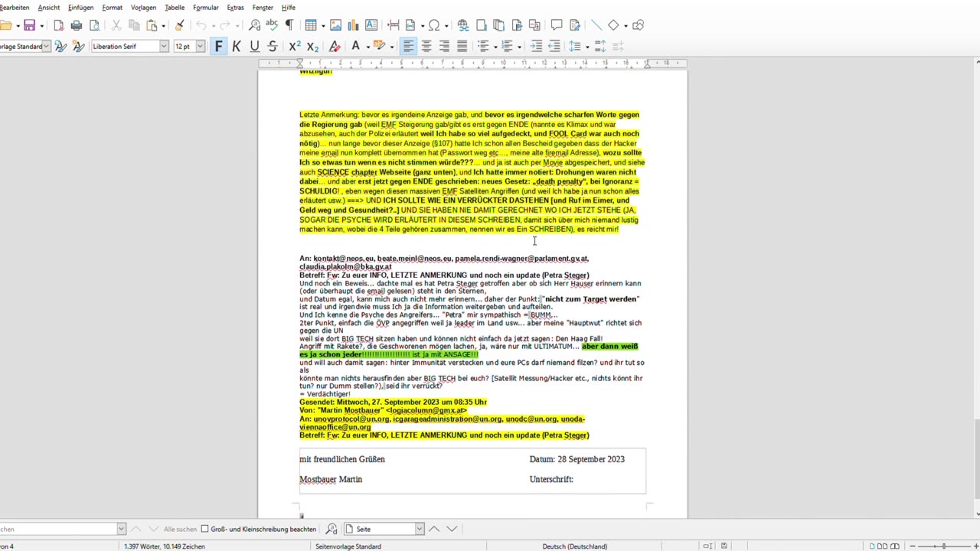The height and width of the screenshot is (551, 980).
Task: Align the paragraph left
Action: 409,47
